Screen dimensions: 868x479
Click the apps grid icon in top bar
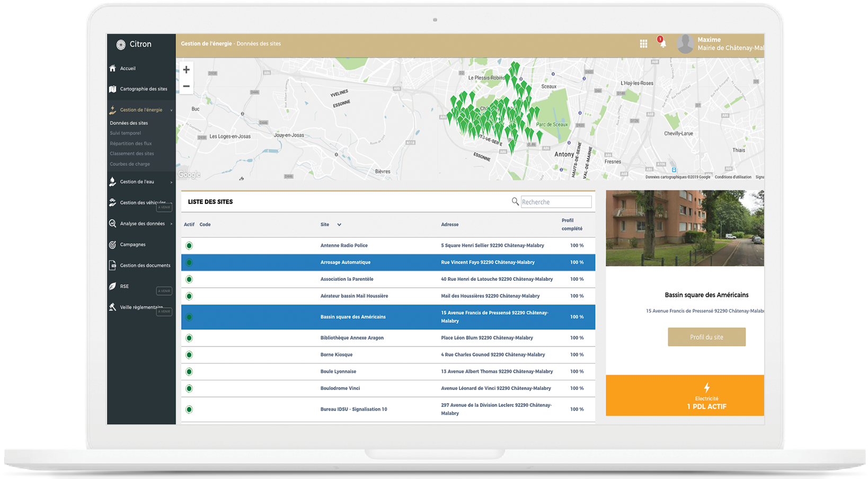pos(643,43)
